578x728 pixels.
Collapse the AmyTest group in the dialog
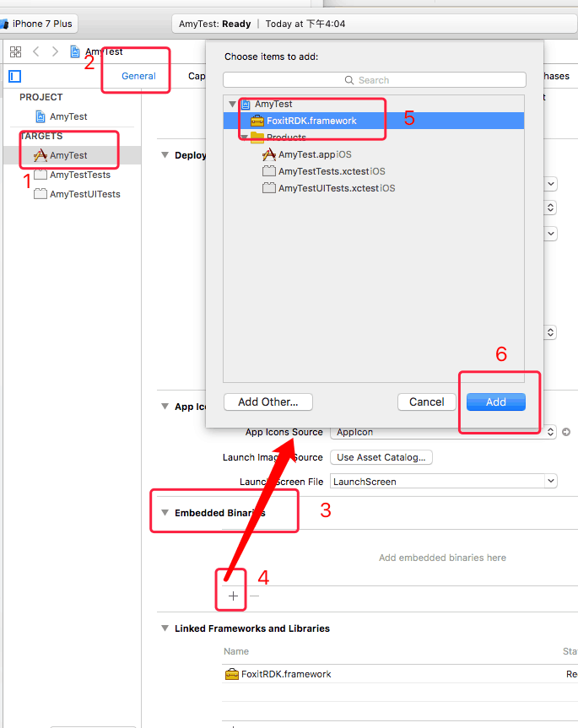pos(232,105)
